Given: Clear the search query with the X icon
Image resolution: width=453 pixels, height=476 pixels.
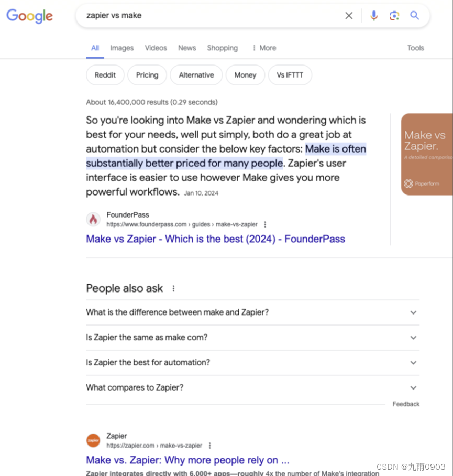Looking at the screenshot, I should coord(349,16).
